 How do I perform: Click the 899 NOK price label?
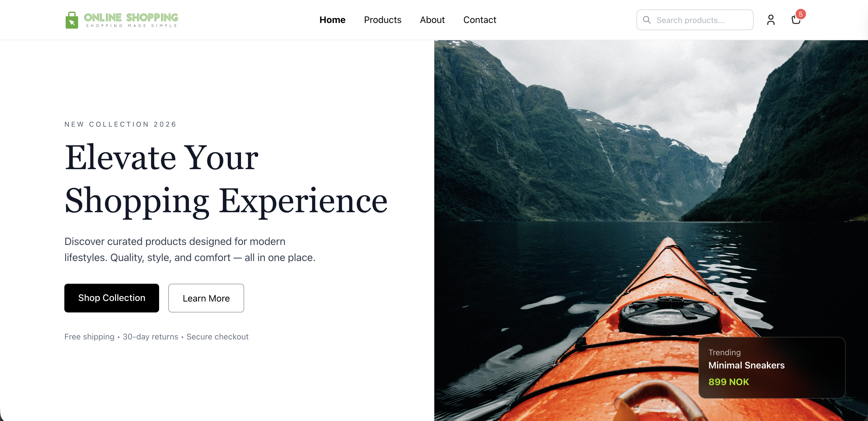coord(728,382)
